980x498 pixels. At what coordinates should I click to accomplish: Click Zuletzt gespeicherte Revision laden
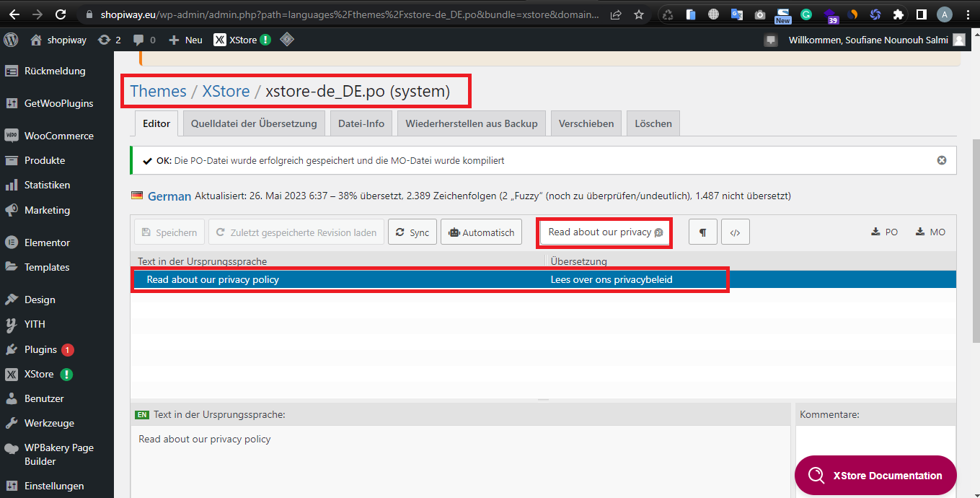(x=296, y=232)
